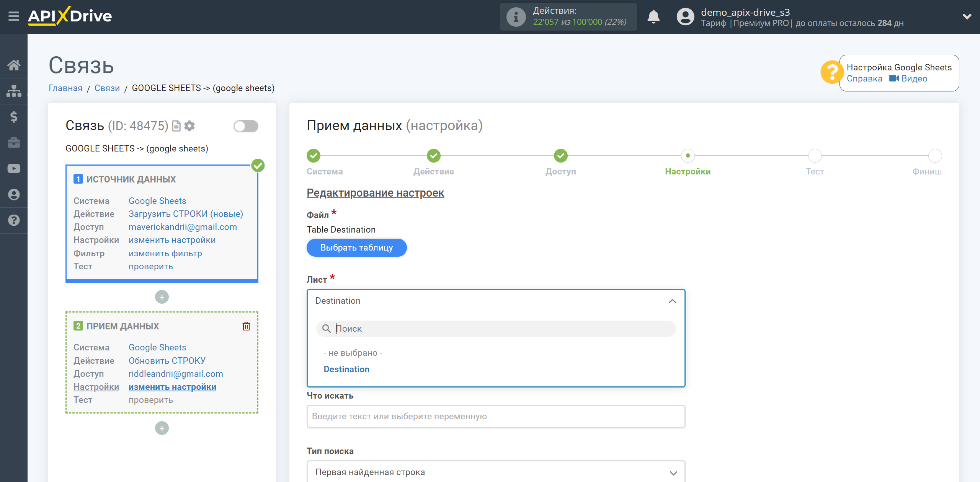Open billing dollar icon in sidebar
Image resolution: width=980 pixels, height=482 pixels.
click(x=14, y=117)
